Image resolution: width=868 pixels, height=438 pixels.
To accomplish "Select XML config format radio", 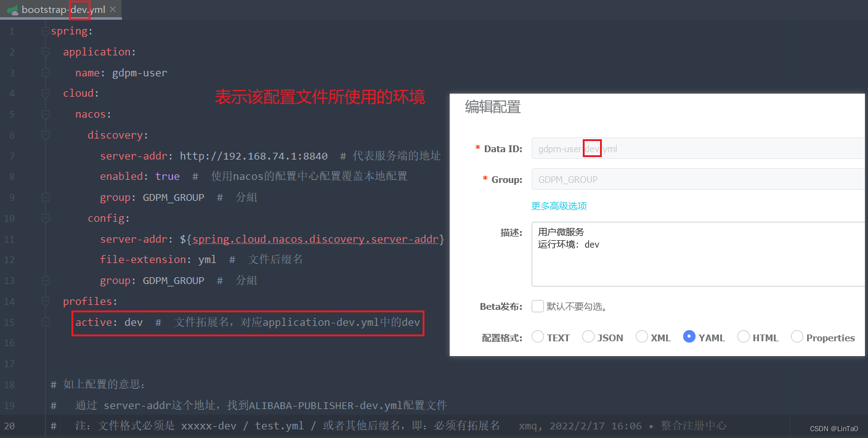I will point(642,336).
